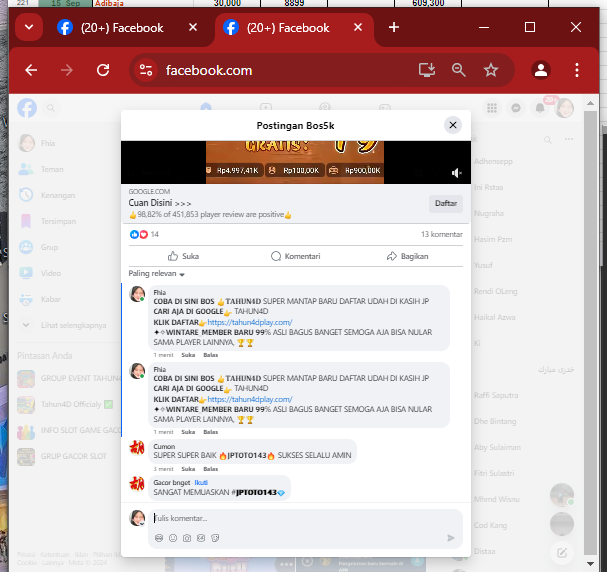The height and width of the screenshot is (572, 607).
Task: Open a new browser tab
Action: (x=394, y=27)
